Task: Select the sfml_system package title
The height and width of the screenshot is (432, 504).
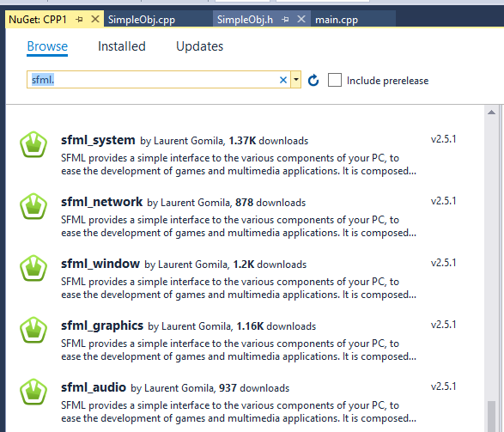Action: click(98, 141)
